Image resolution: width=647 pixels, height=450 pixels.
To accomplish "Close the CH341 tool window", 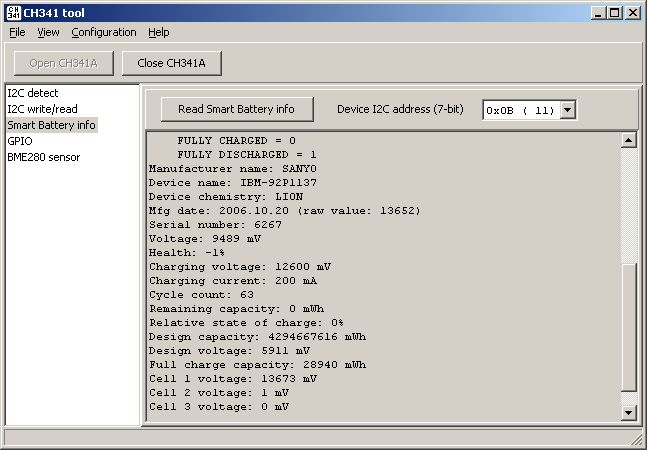I will point(633,13).
